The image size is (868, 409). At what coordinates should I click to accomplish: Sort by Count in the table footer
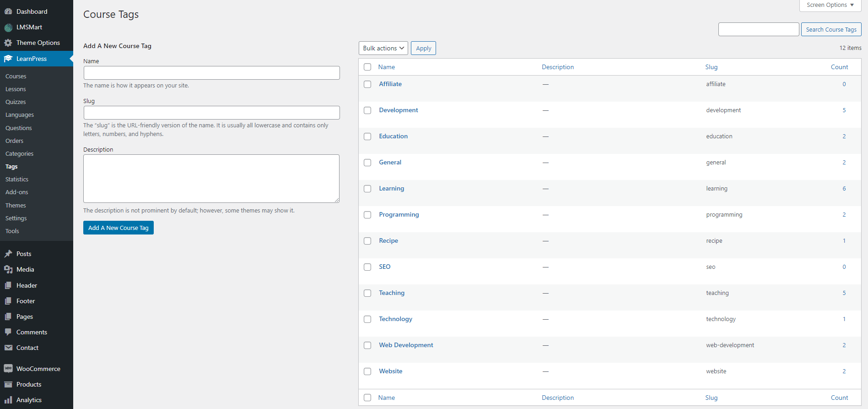(840, 398)
